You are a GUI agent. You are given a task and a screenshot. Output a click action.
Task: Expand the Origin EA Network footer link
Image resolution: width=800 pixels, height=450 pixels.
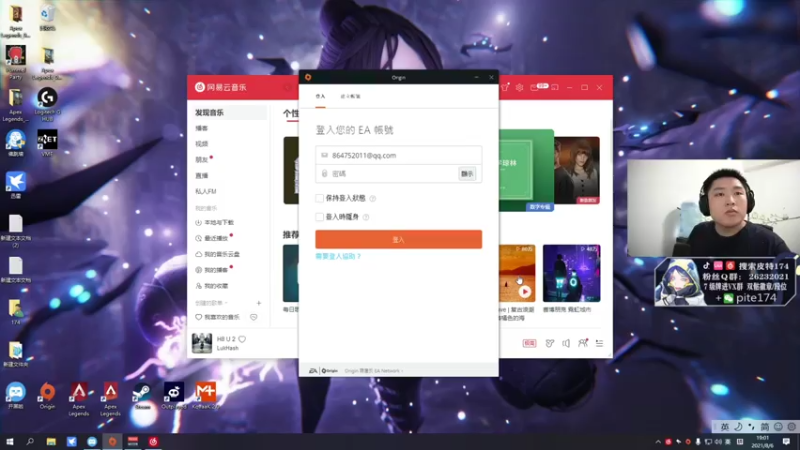[x=374, y=371]
